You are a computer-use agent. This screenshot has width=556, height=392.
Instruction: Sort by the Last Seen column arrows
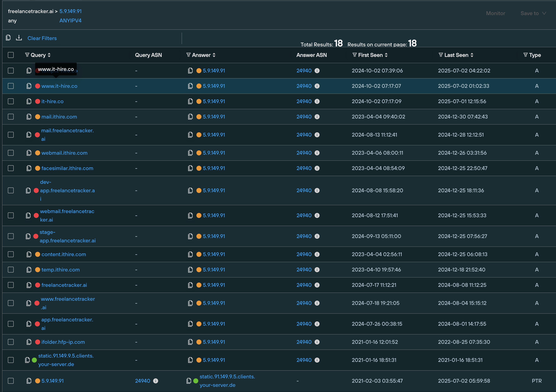click(472, 55)
